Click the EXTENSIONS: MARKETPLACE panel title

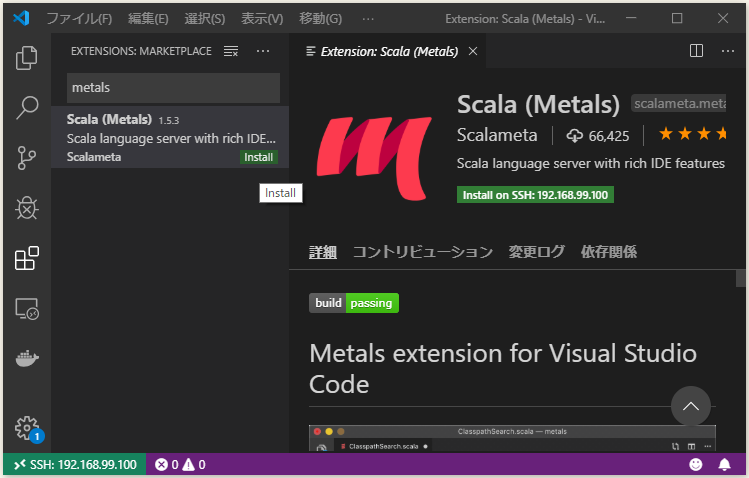(141, 51)
